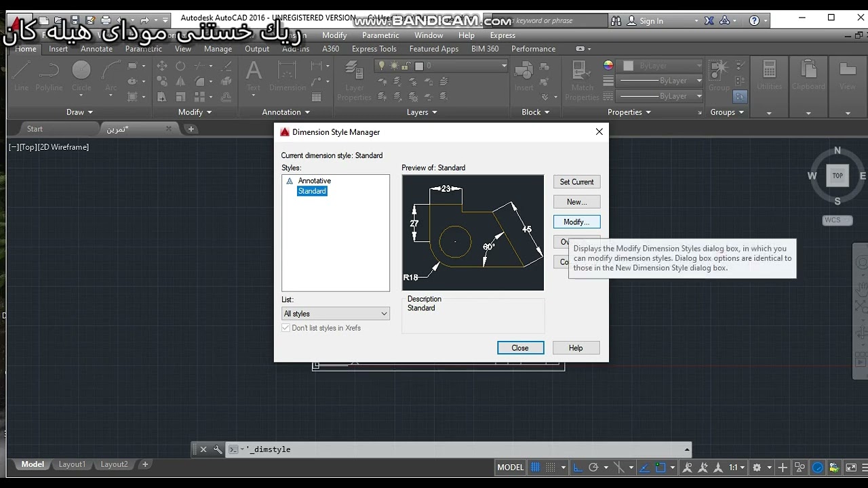Choose the Move tool in Modify panel
The image size is (868, 488).
coord(162,66)
